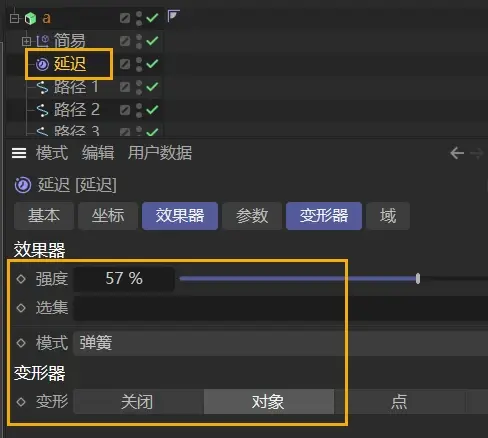Image resolution: width=488 pixels, height=438 pixels.
Task: Set 变形 to 关闭
Action: (x=138, y=402)
